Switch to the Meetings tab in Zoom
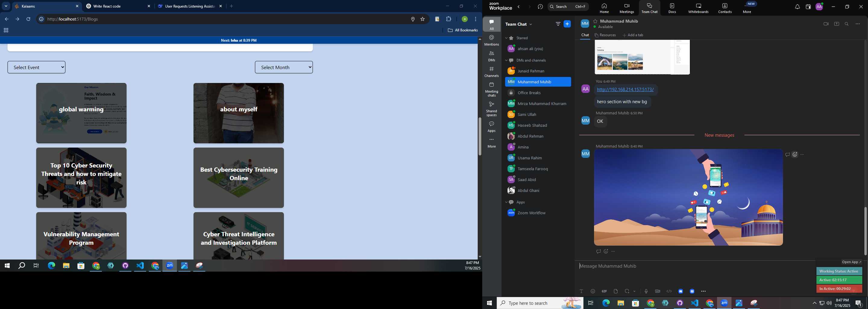The image size is (868, 309). tap(627, 8)
